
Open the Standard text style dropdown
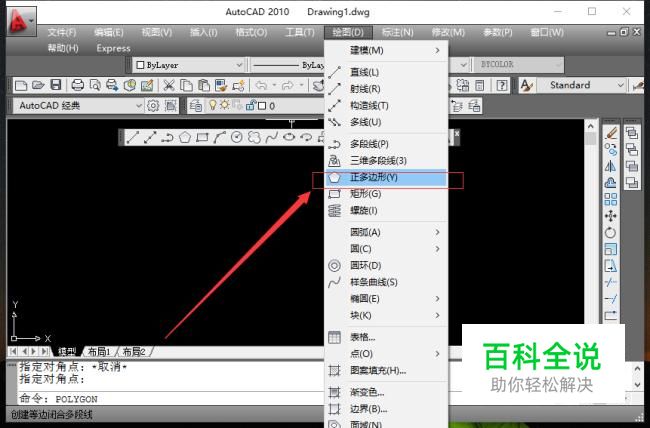pos(620,85)
